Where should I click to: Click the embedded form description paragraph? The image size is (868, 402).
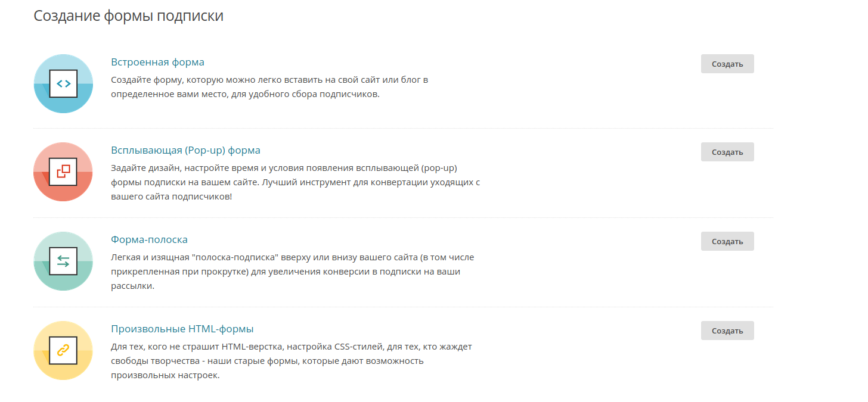(269, 87)
